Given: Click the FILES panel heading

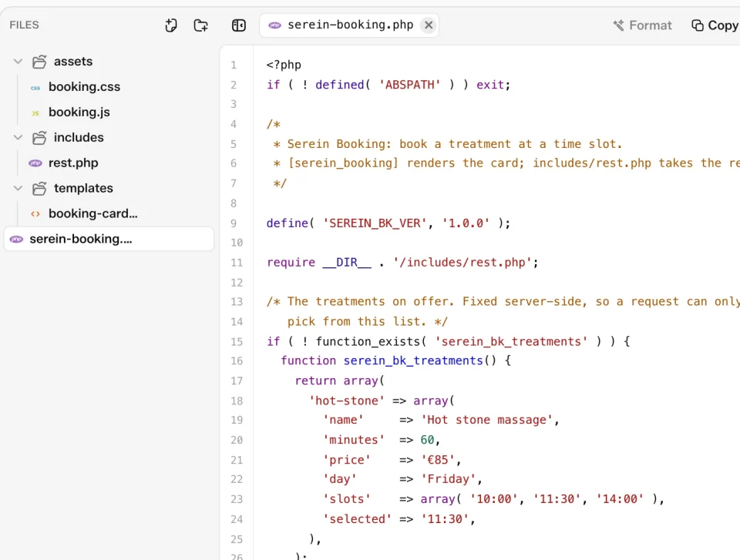Looking at the screenshot, I should pyautogui.click(x=24, y=25).
